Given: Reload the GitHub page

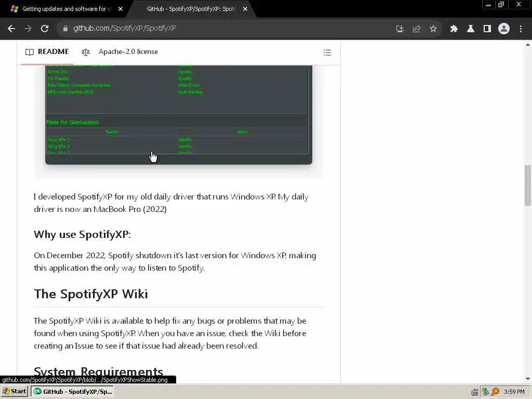Looking at the screenshot, I should pos(45,29).
